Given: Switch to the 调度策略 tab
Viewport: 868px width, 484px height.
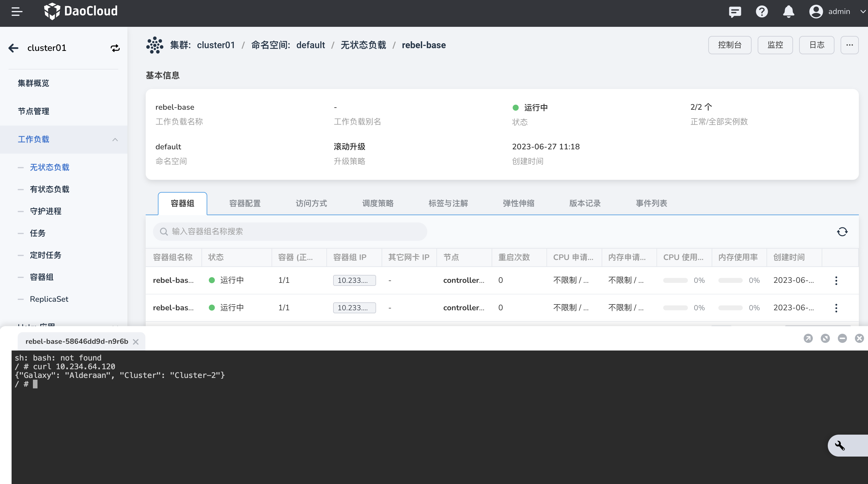Looking at the screenshot, I should point(377,203).
